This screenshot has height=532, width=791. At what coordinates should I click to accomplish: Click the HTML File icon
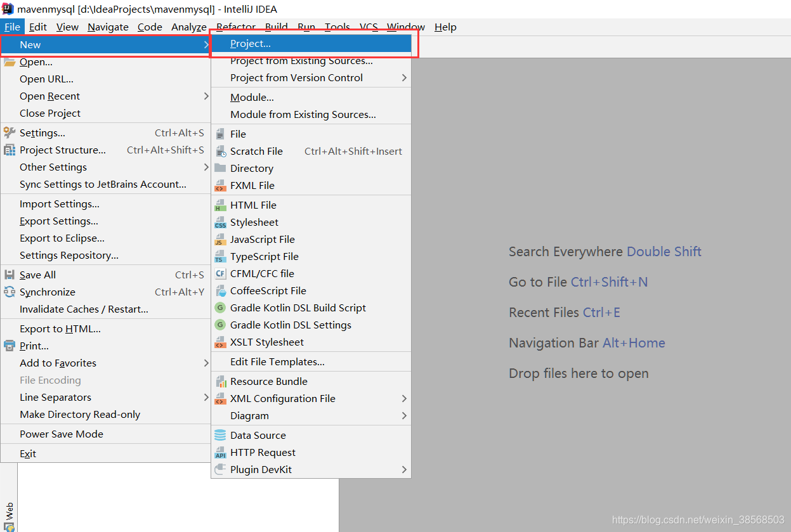(x=220, y=205)
